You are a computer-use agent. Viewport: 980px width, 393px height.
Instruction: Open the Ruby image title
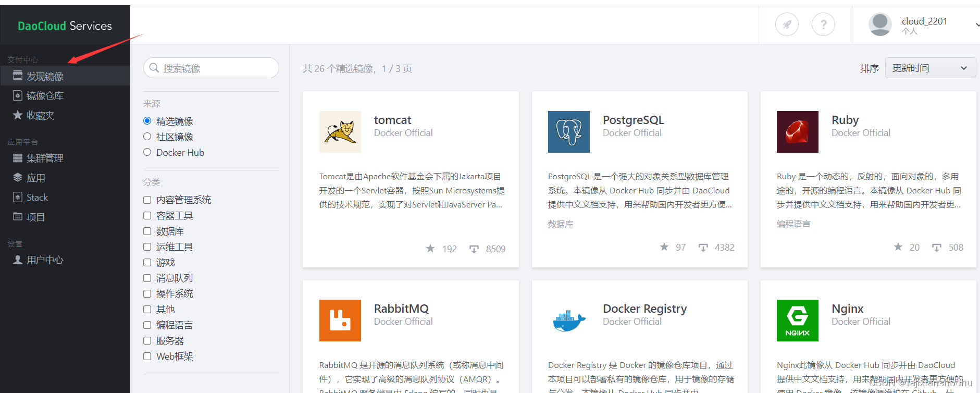click(845, 120)
